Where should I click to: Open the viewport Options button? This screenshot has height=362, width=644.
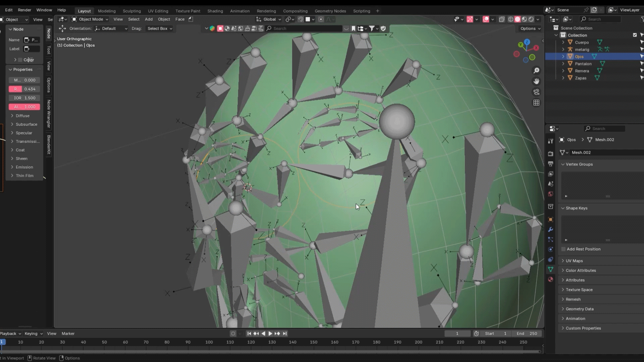tap(530, 28)
